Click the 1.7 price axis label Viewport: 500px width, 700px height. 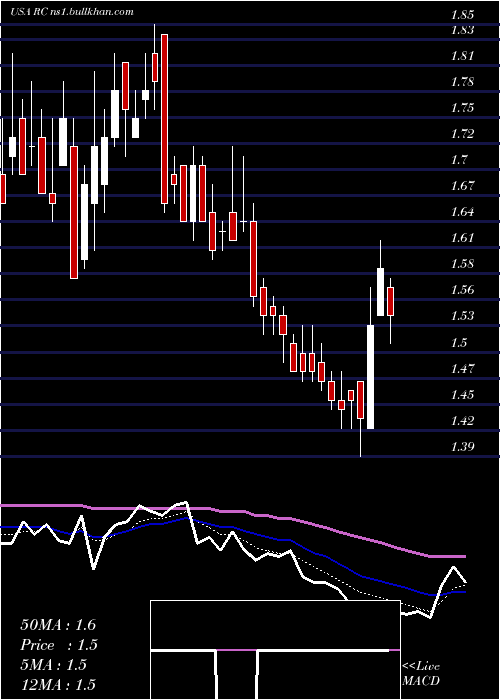click(x=458, y=159)
